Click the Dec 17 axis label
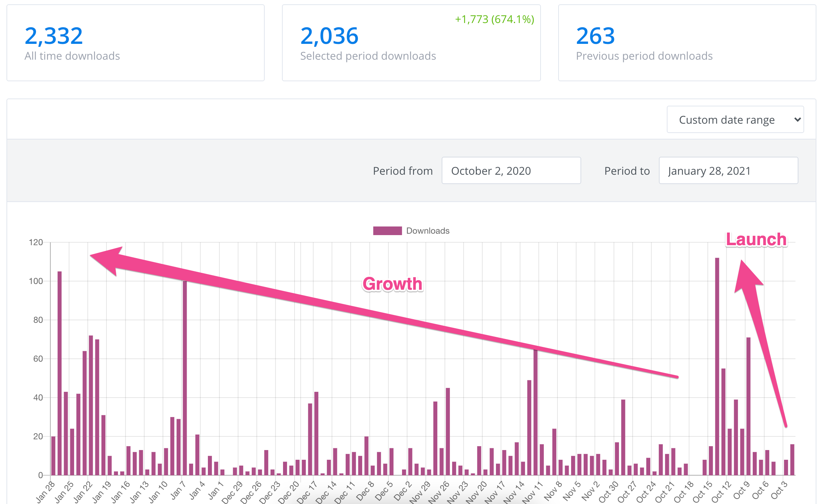 pyautogui.click(x=307, y=491)
